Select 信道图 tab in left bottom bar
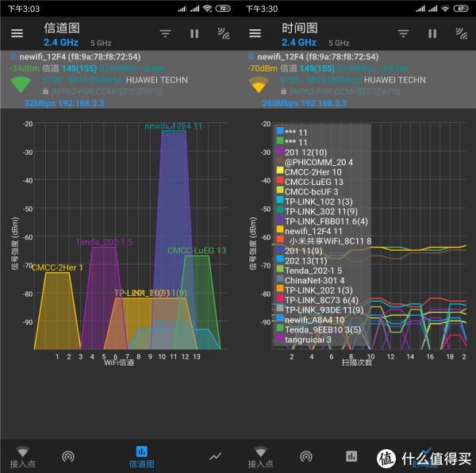476x473 pixels. 142,457
